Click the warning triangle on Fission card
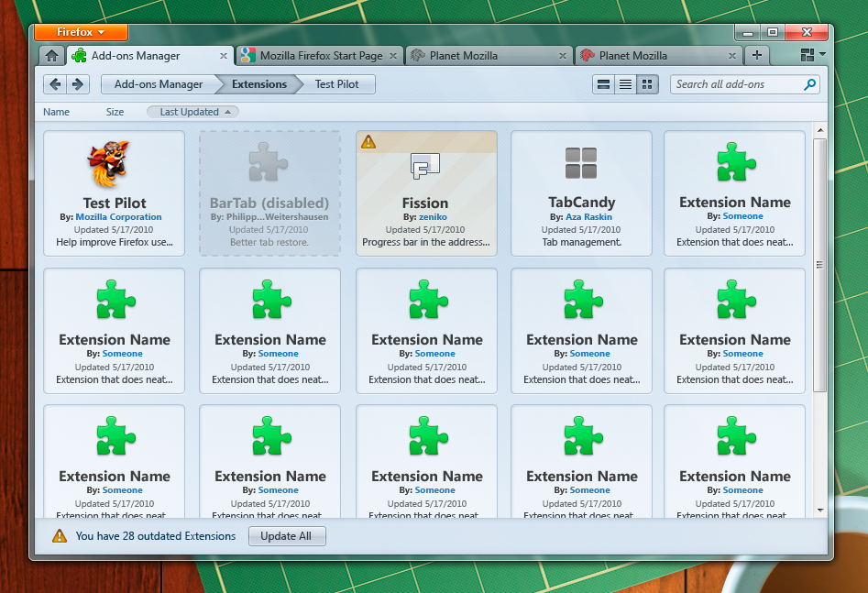 [x=368, y=142]
